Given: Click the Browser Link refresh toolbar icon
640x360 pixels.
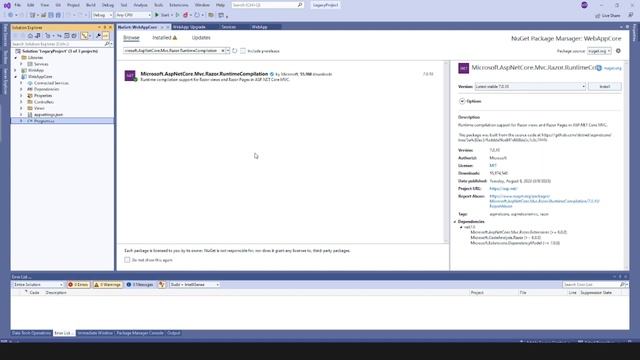Looking at the screenshot, I should point(197,15).
